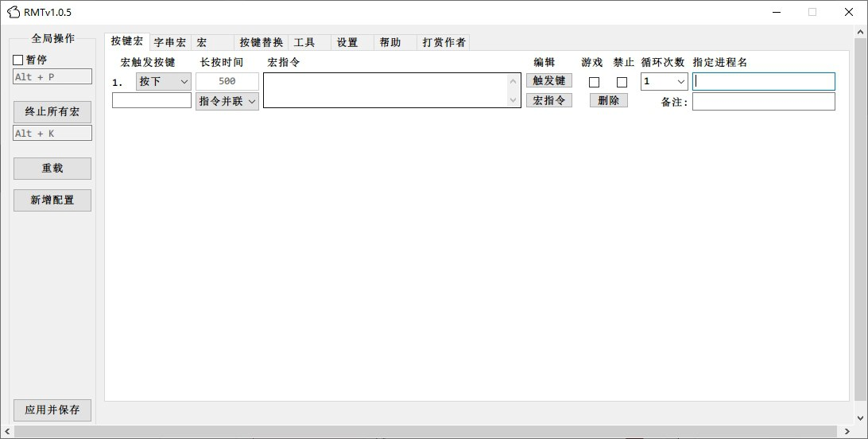Go to the 工具 tab
The height and width of the screenshot is (439, 868).
pos(309,43)
